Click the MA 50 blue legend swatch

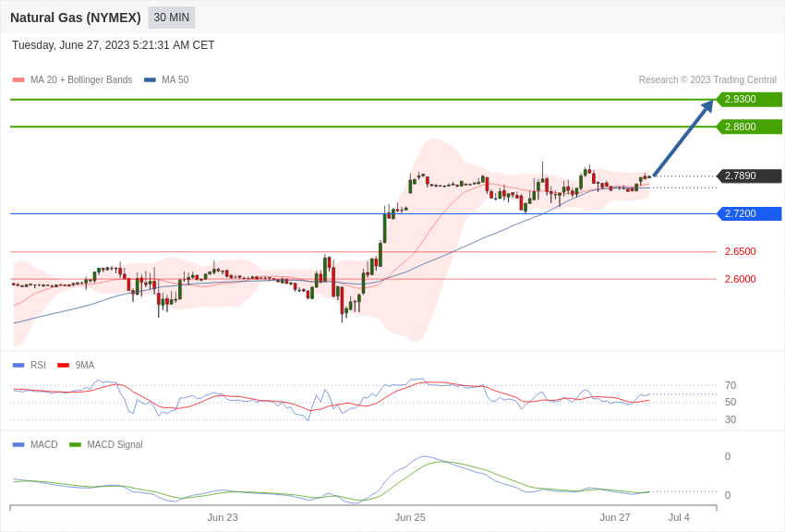(x=150, y=80)
